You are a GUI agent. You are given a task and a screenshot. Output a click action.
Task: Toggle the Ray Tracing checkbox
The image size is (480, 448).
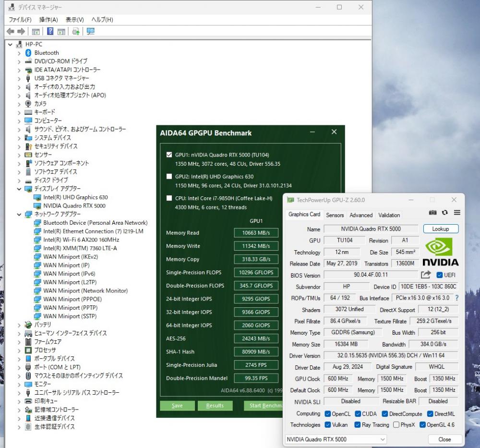[x=357, y=425]
